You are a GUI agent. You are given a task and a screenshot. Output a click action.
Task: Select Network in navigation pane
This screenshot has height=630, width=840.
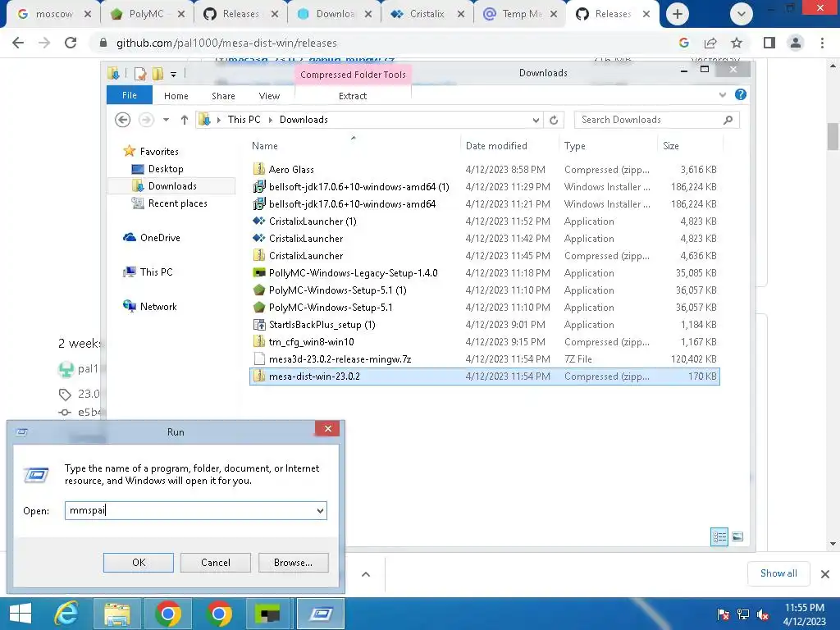(x=158, y=307)
